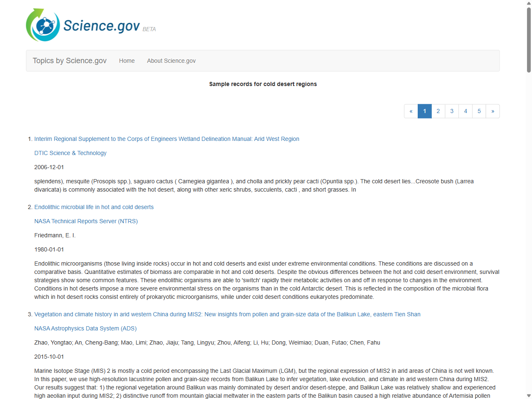Open page 5 of search results
This screenshot has width=532, height=399.
coord(479,111)
